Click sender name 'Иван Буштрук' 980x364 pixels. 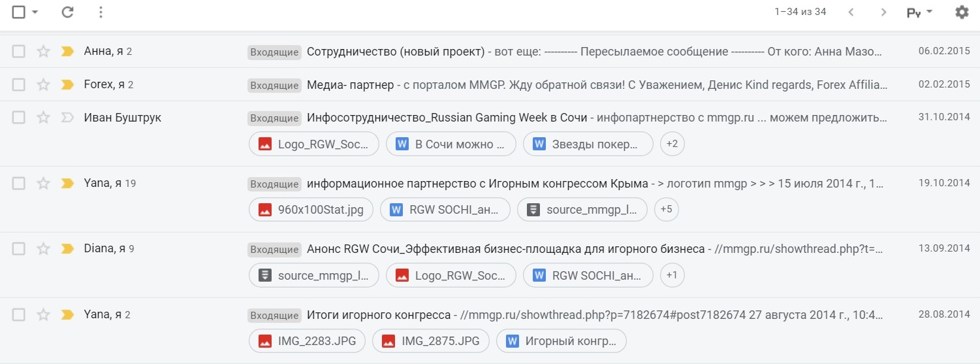(x=123, y=118)
